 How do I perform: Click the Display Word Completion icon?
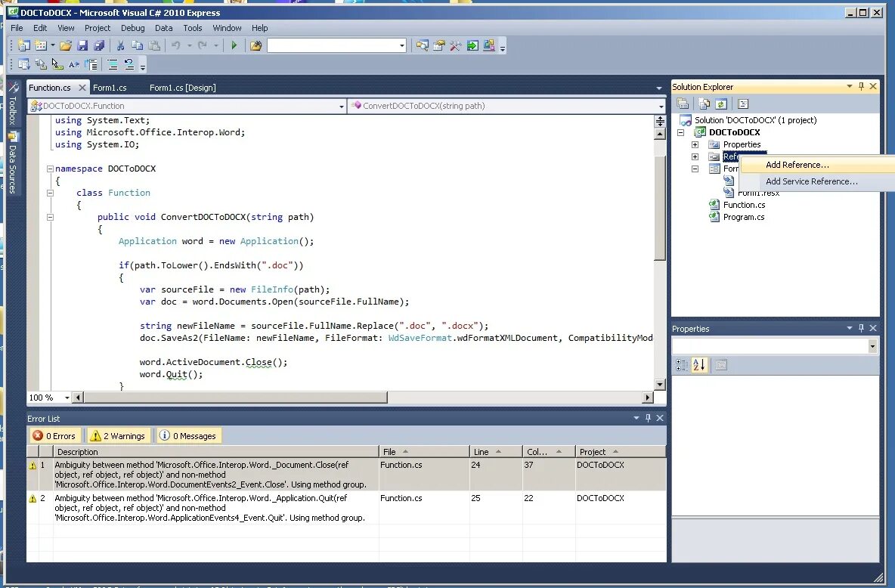74,64
